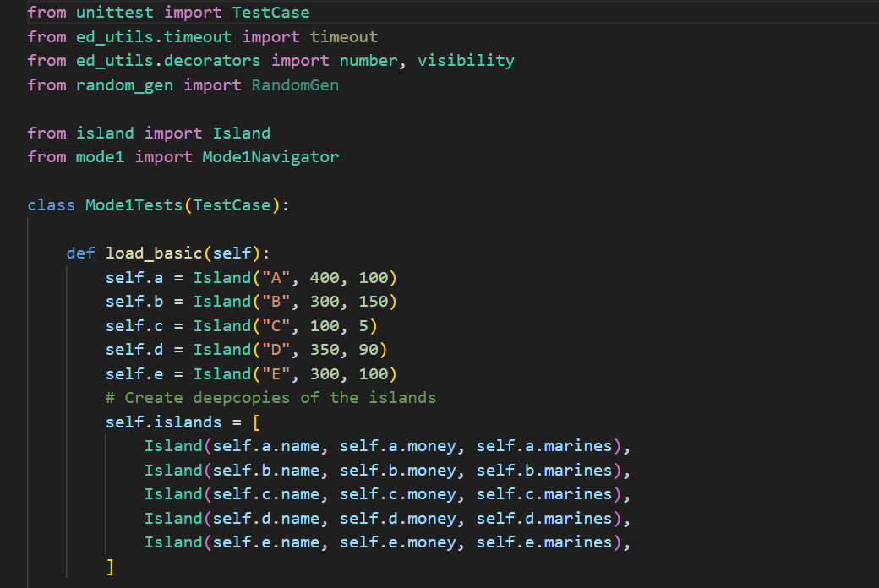Click self.d.name in the list
This screenshot has height=588, width=879.
(265, 519)
